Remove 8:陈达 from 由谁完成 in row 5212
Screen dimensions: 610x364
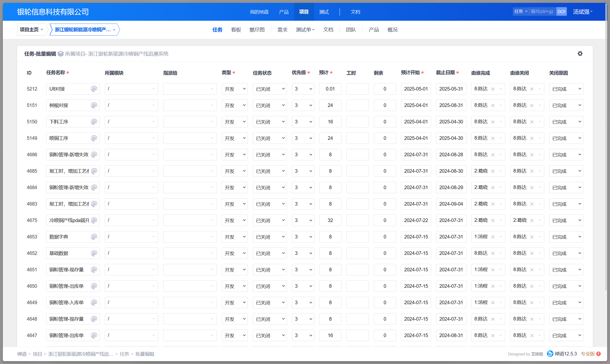pyautogui.click(x=493, y=89)
